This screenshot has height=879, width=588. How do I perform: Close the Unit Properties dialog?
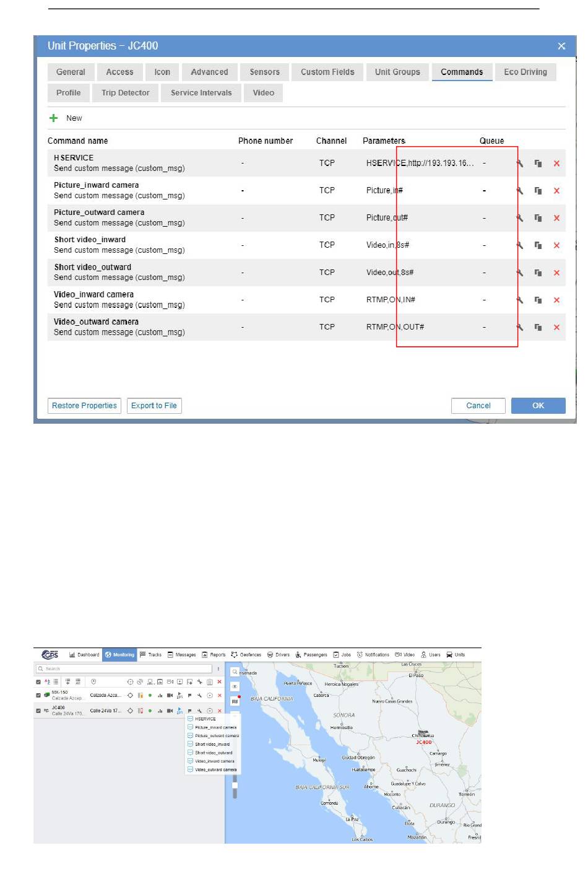(561, 46)
